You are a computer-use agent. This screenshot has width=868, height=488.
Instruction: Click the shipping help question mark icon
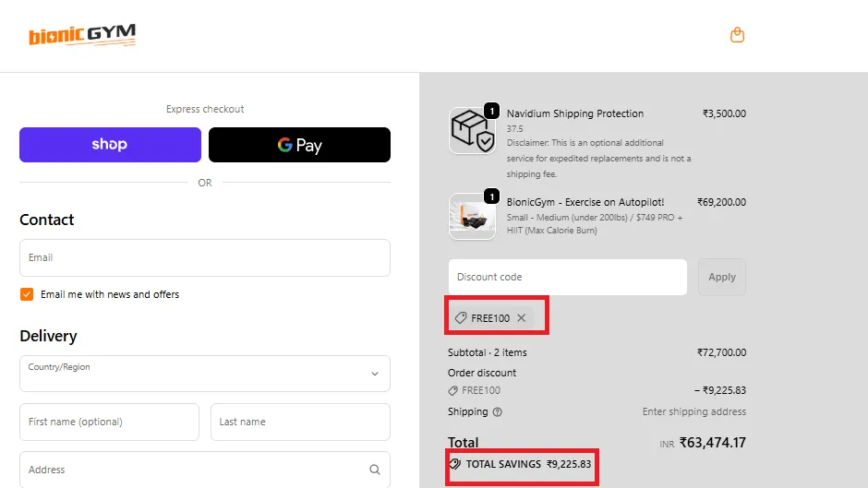[x=498, y=412]
